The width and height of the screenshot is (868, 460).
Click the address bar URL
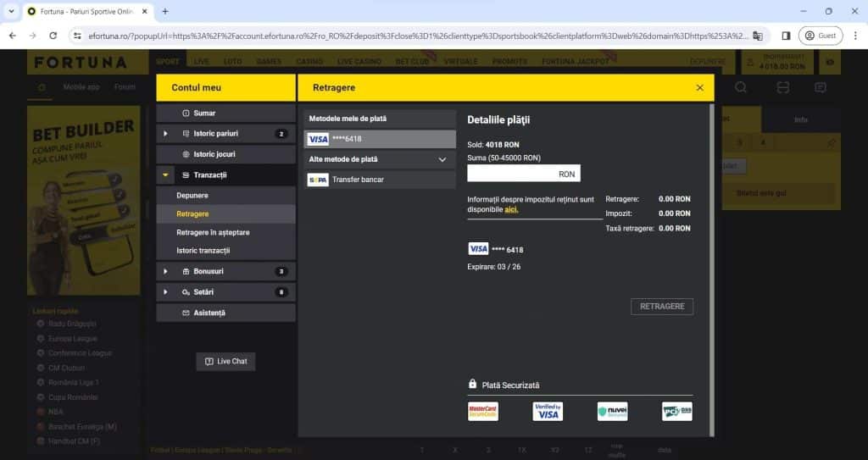click(x=419, y=36)
